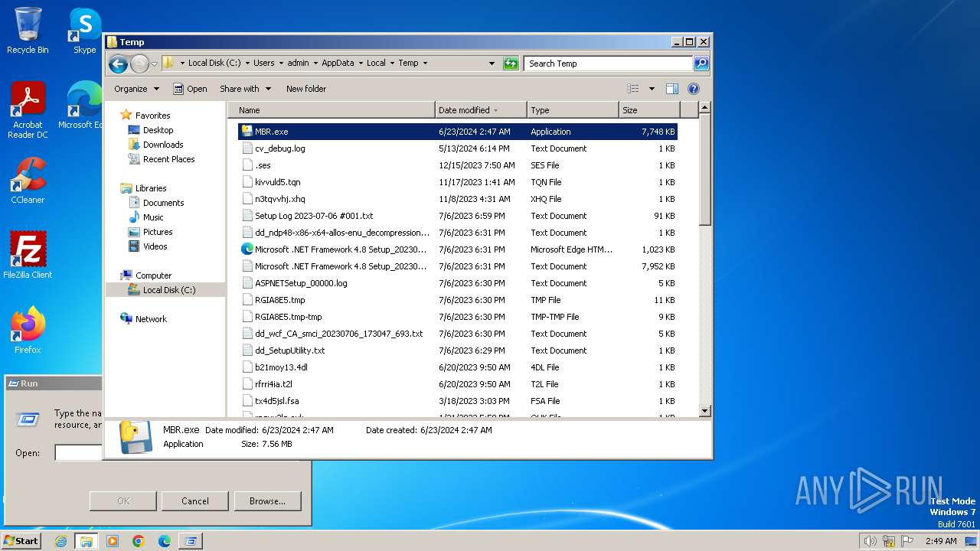Open Music library
980x551 pixels.
pos(153,217)
